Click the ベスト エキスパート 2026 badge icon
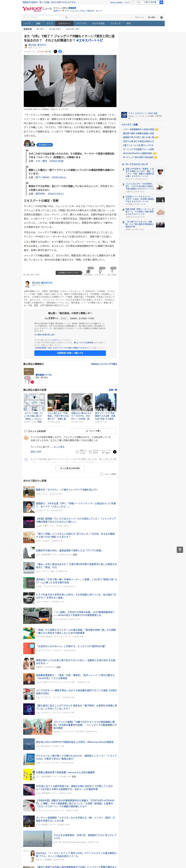 (x=124, y=115)
